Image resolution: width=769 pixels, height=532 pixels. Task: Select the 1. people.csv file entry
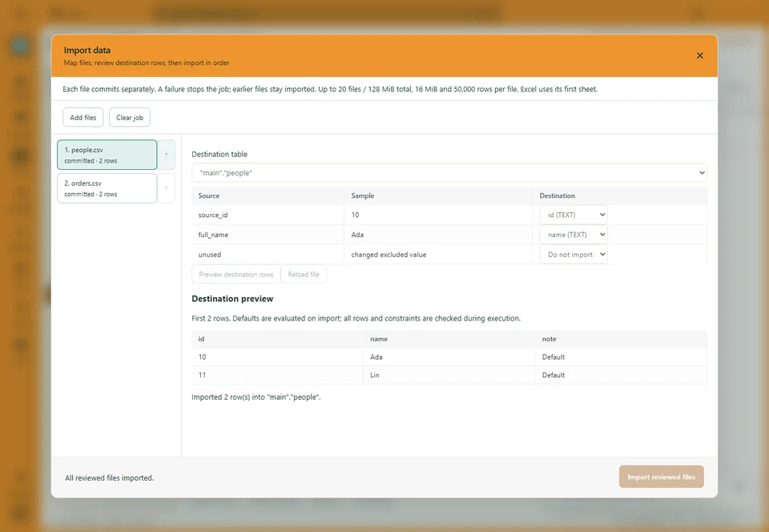(107, 155)
